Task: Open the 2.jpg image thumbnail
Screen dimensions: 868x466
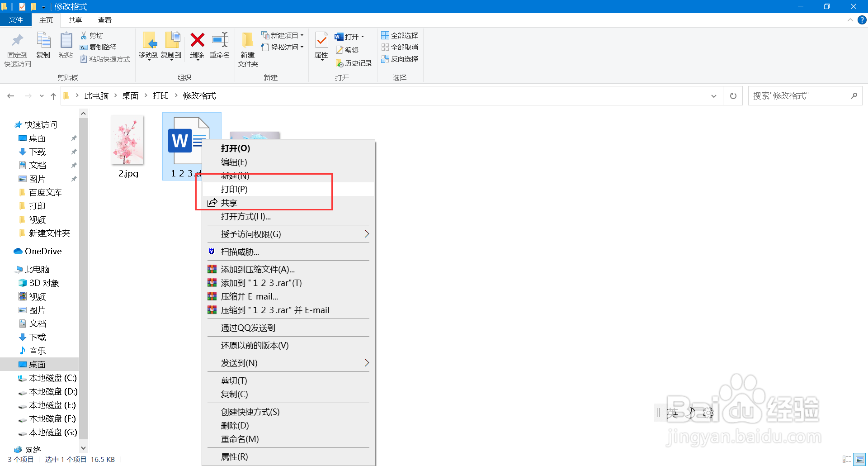Action: (x=127, y=140)
